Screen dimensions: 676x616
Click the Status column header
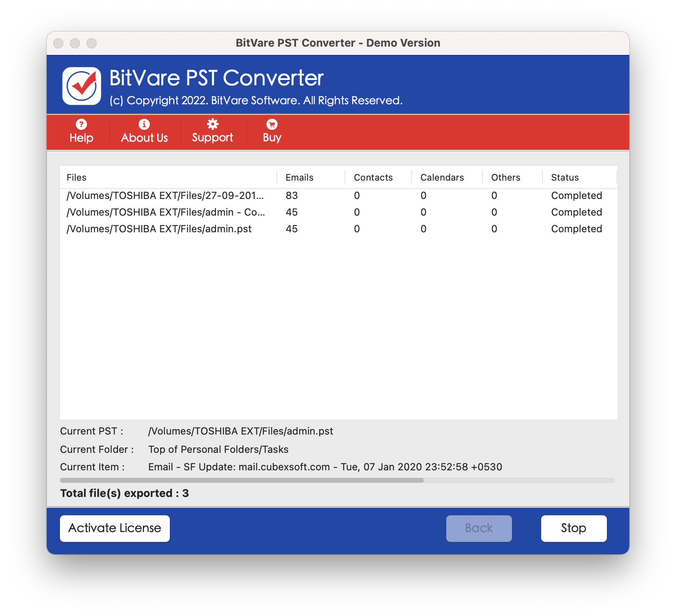[x=564, y=177]
